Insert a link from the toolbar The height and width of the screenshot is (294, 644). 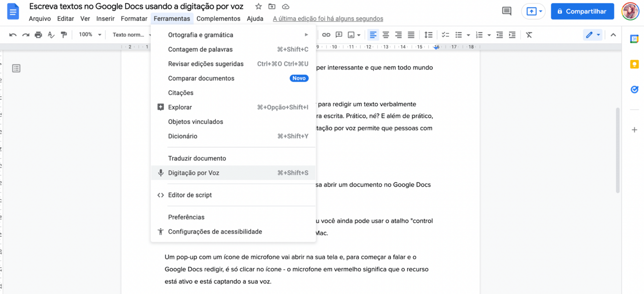point(326,35)
